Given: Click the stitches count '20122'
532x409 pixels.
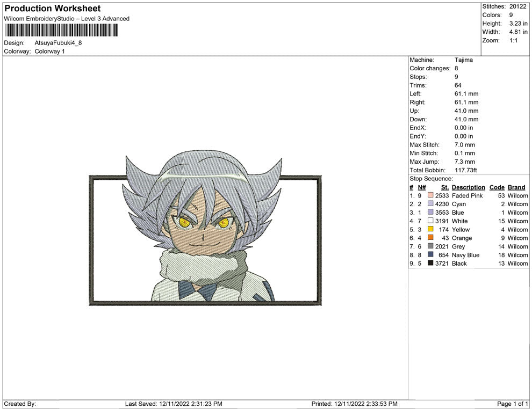Looking at the screenshot, I should (x=517, y=6).
